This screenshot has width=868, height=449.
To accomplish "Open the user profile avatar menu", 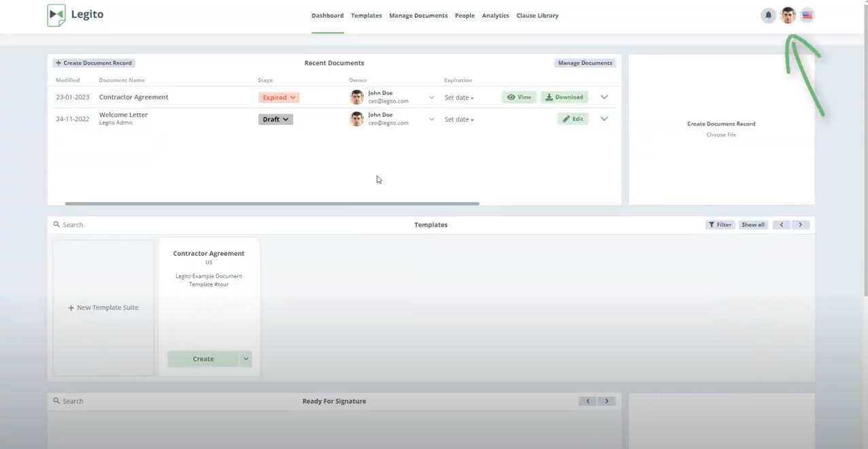I will 788,15.
